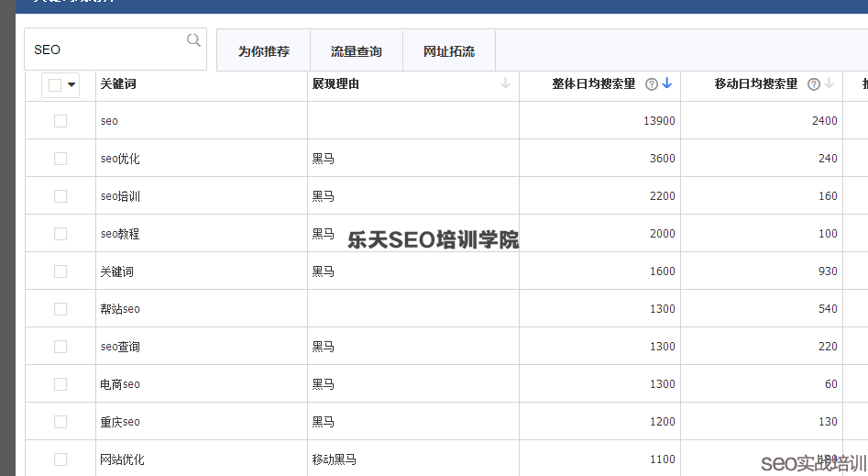Click the 540 mobile volume value

coord(829,309)
